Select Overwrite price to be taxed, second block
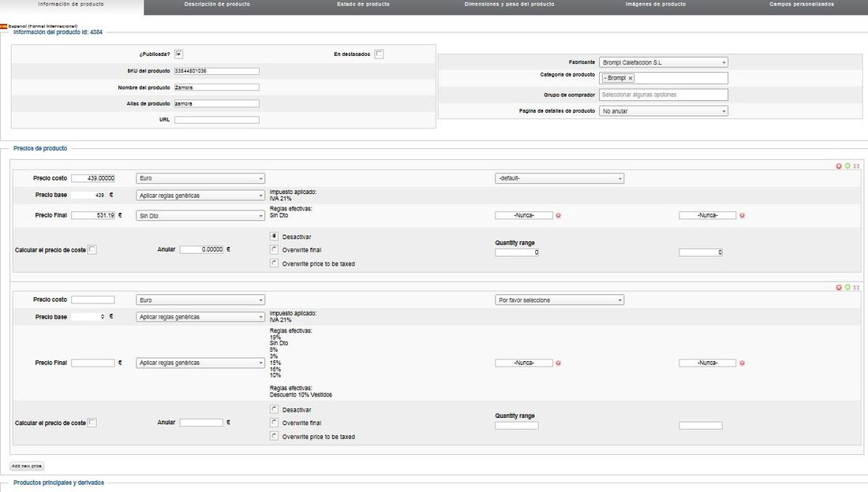The image size is (868, 492). (x=274, y=436)
